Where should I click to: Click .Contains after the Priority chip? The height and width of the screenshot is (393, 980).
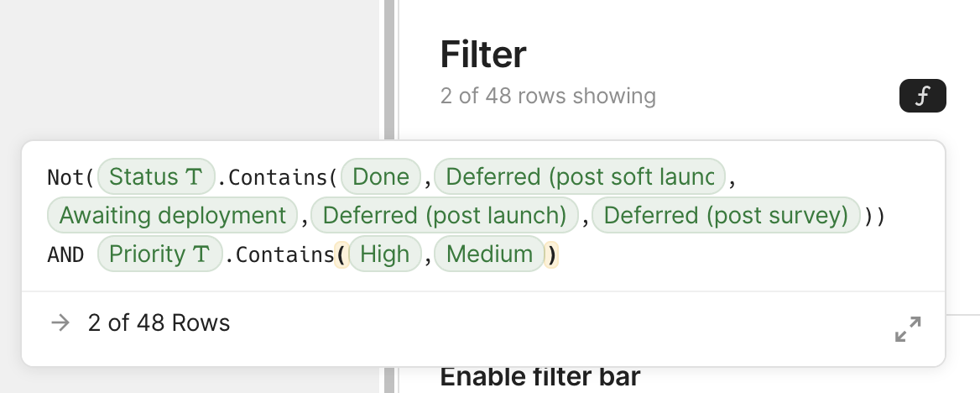[x=279, y=255]
